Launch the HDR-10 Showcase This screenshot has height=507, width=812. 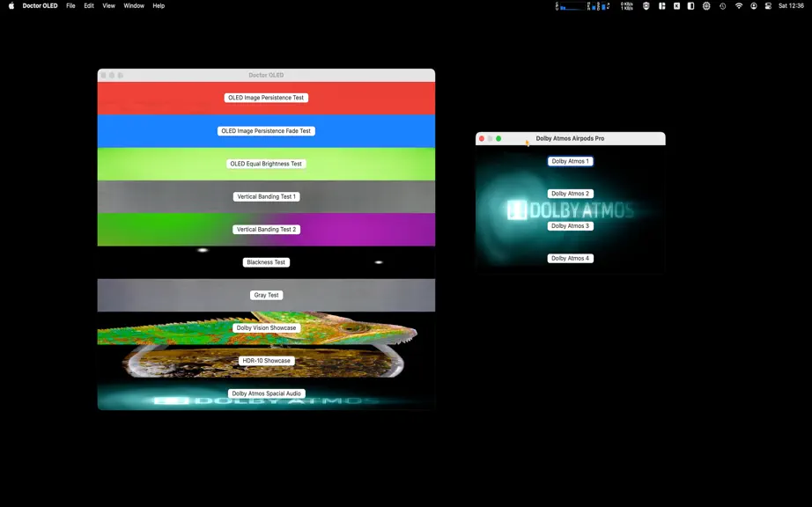tap(266, 361)
